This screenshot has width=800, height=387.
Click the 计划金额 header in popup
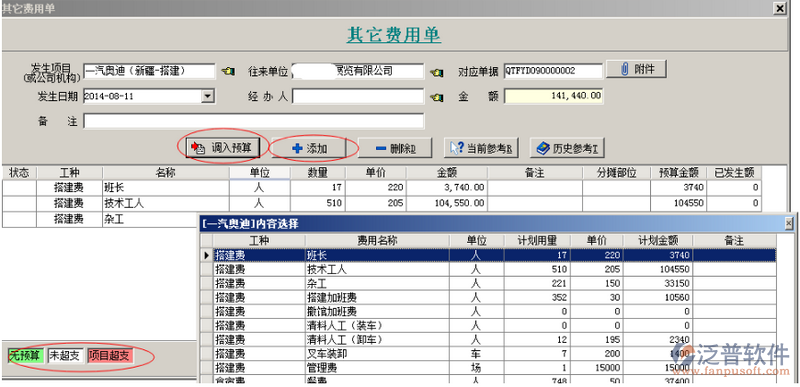[x=658, y=241]
